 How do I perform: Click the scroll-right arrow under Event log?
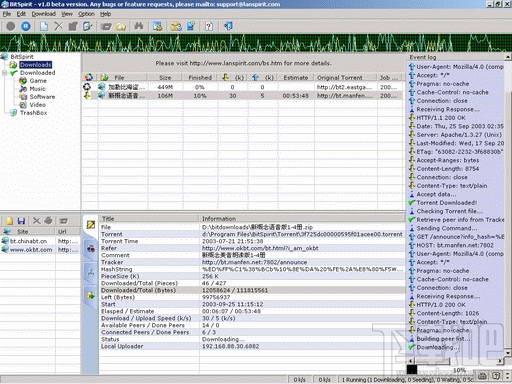click(500, 361)
